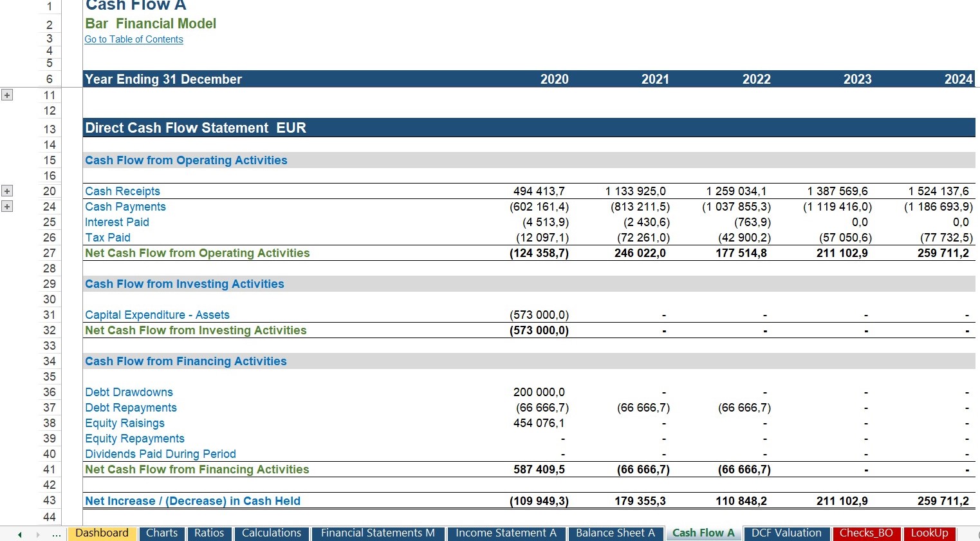Viewport: 980px width, 541px height.
Task: Select the 2021 net operating value 246 022,0
Action: tap(640, 253)
